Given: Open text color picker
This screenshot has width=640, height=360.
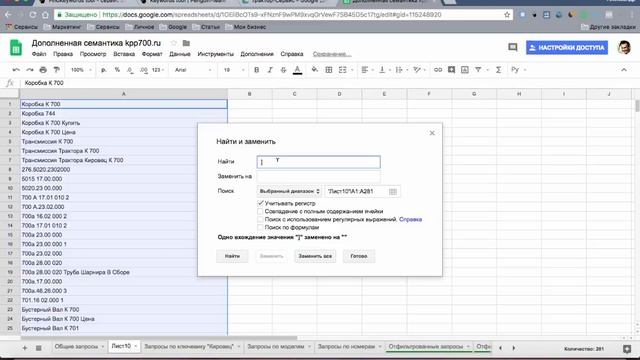Looking at the screenshot, I should (298, 70).
